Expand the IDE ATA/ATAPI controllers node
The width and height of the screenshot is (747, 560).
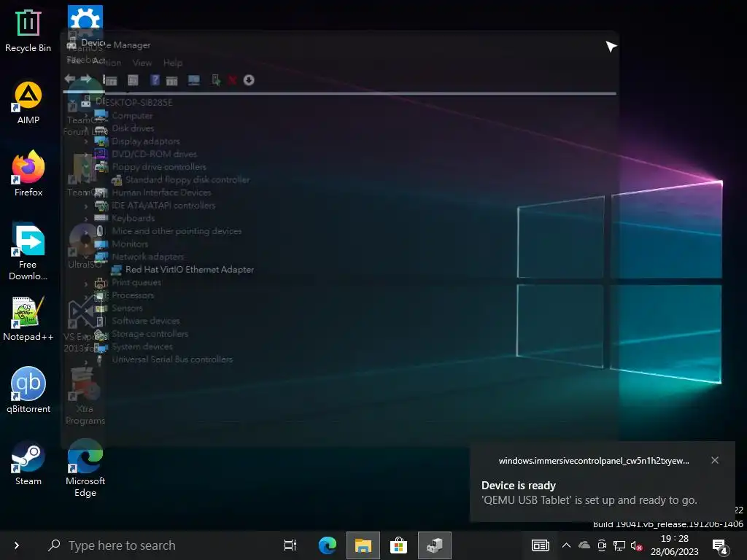coord(86,206)
